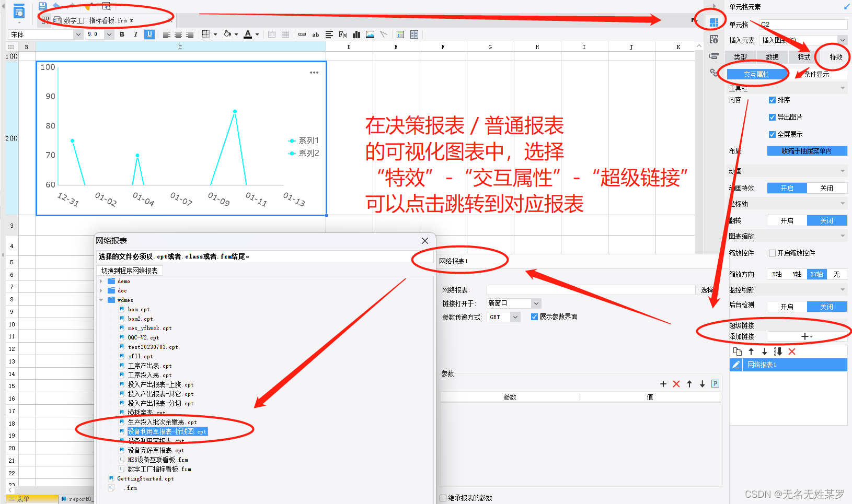Merge selected cells
The height and width of the screenshot is (504, 852).
(272, 34)
